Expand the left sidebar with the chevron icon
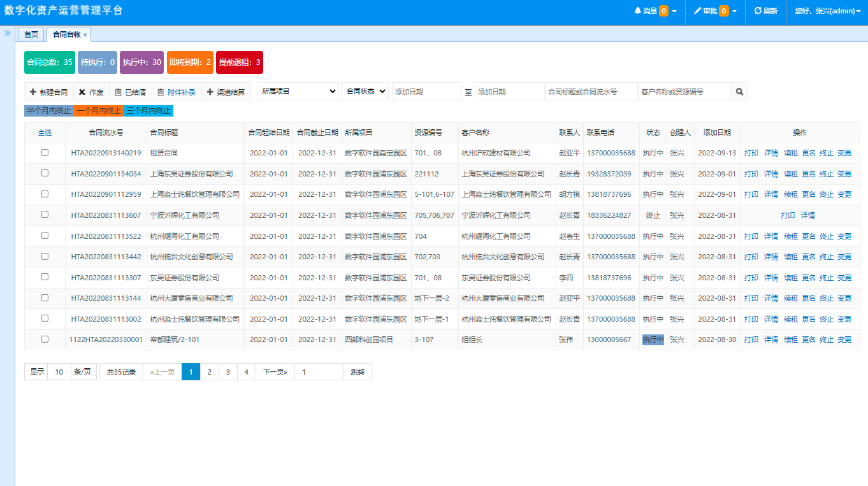 tap(8, 33)
